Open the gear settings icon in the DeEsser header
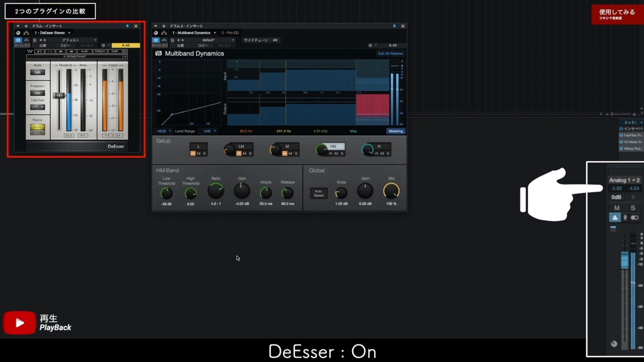Screen dimensions: 644x362 (104, 46)
